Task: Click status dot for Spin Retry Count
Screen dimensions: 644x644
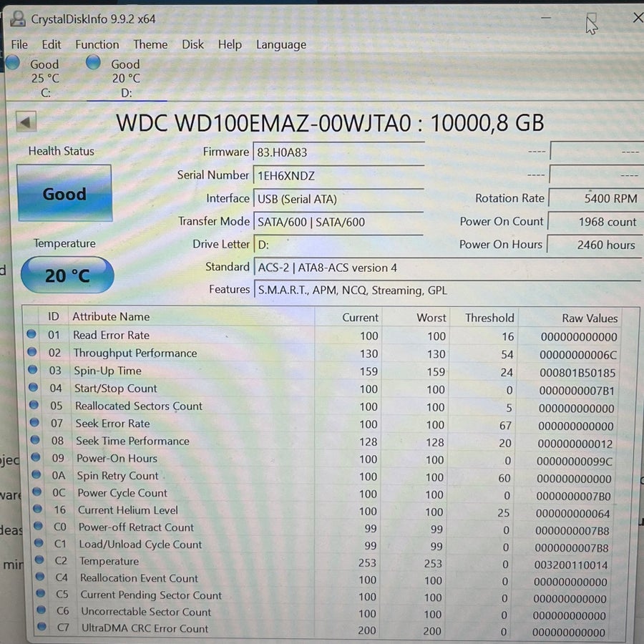Action: pyautogui.click(x=36, y=474)
